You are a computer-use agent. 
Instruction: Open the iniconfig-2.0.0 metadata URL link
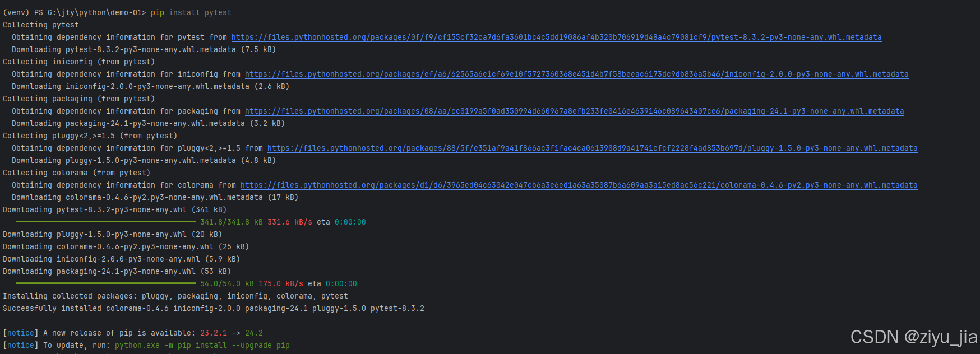(576, 74)
